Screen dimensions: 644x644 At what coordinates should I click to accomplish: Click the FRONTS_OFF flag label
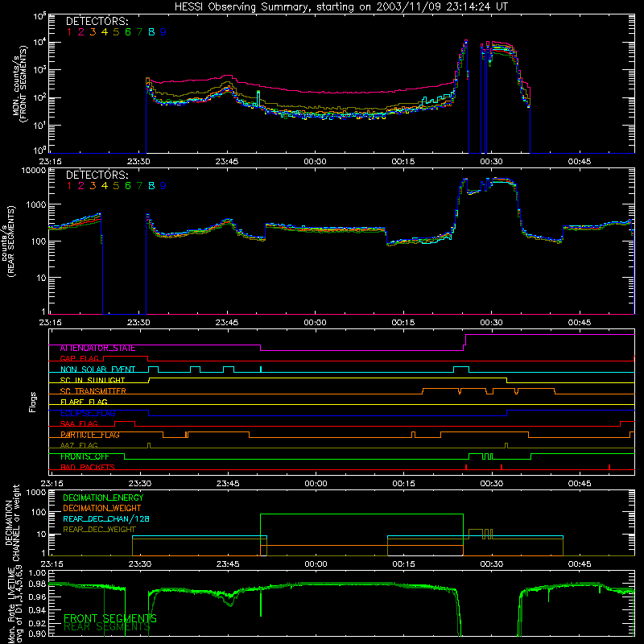point(85,456)
